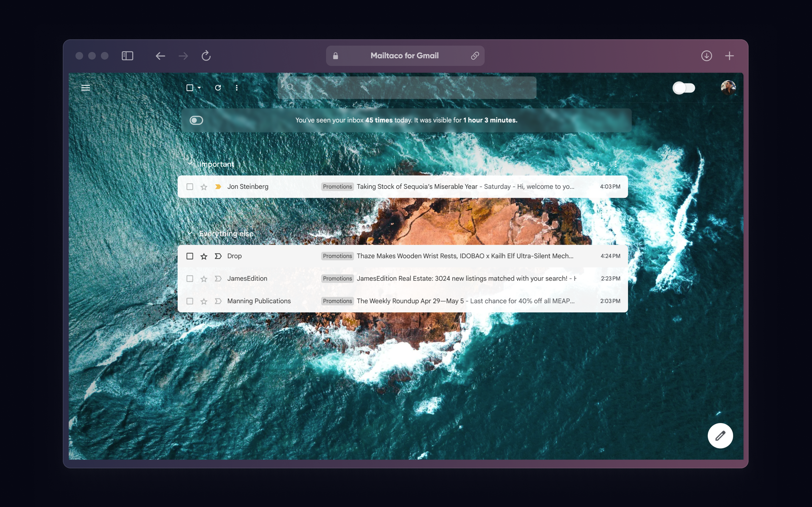812x507 pixels.
Task: Collapse the Important section
Action: click(191, 164)
